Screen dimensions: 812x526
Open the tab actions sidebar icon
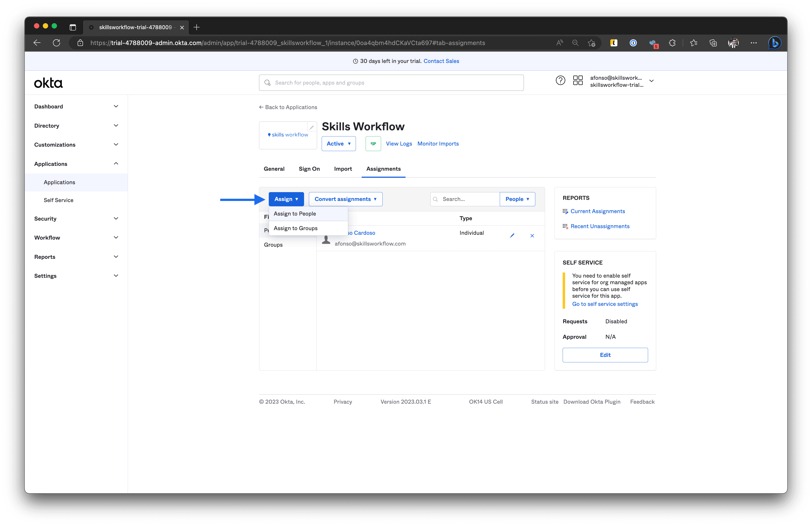(x=73, y=27)
